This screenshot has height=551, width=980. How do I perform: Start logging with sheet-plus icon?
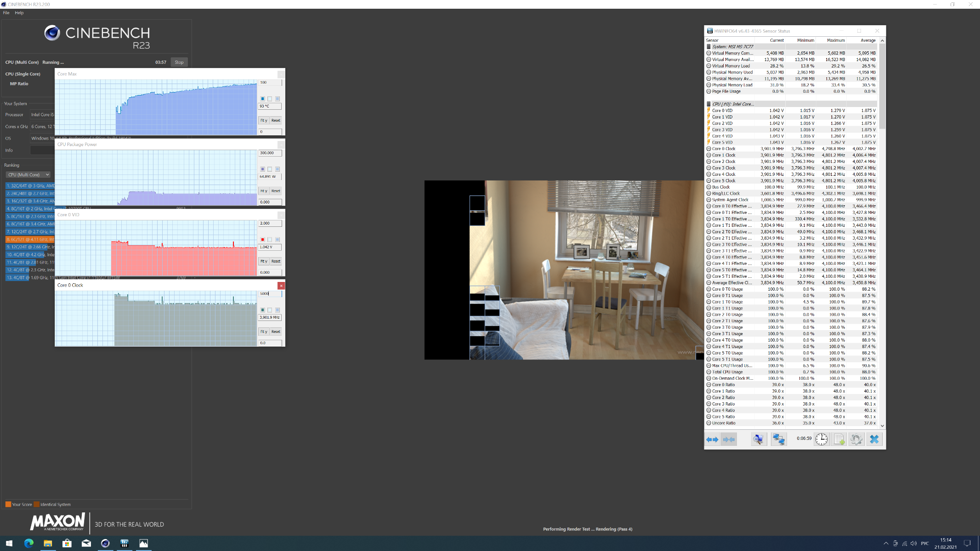[x=839, y=439]
